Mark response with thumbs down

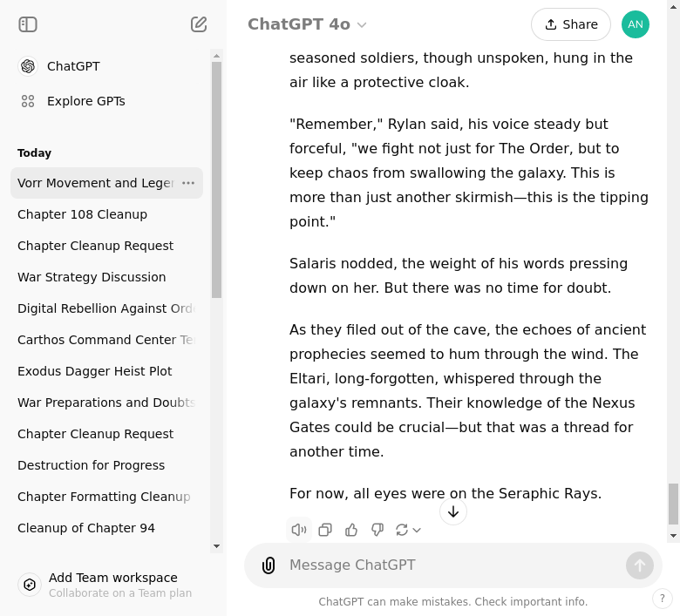377,530
